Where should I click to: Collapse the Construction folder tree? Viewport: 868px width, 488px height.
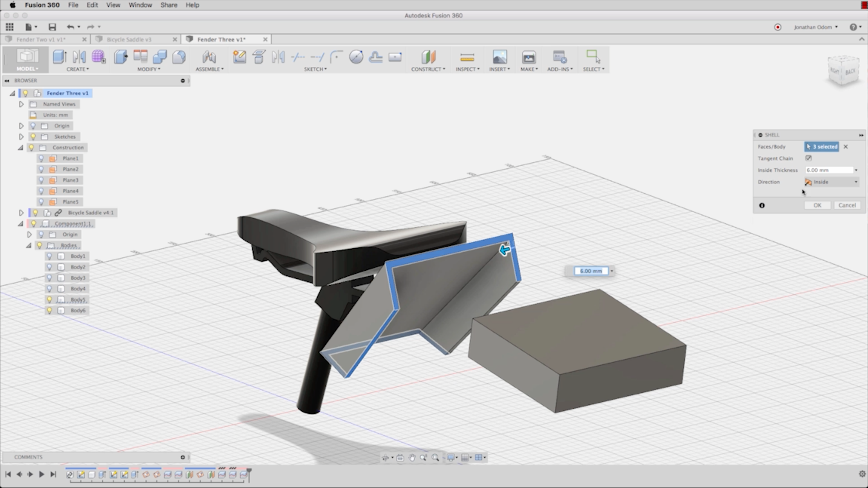click(x=21, y=147)
